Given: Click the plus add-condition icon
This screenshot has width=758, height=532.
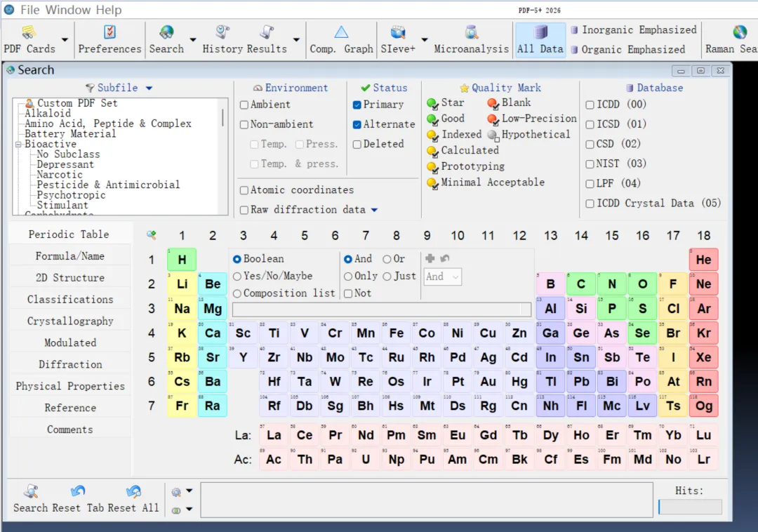Looking at the screenshot, I should pos(430,258).
